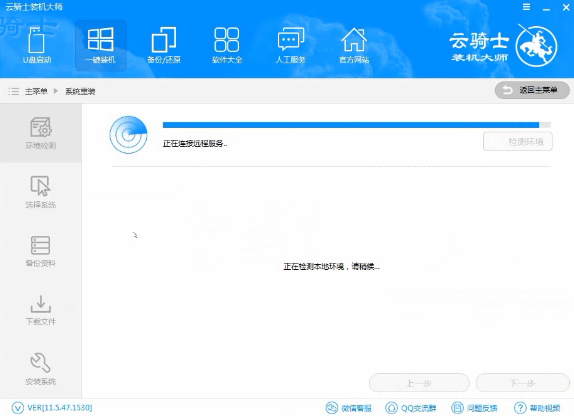Minimize the 云骑士装机大师 window
This screenshot has height=416, width=574.
tap(547, 8)
